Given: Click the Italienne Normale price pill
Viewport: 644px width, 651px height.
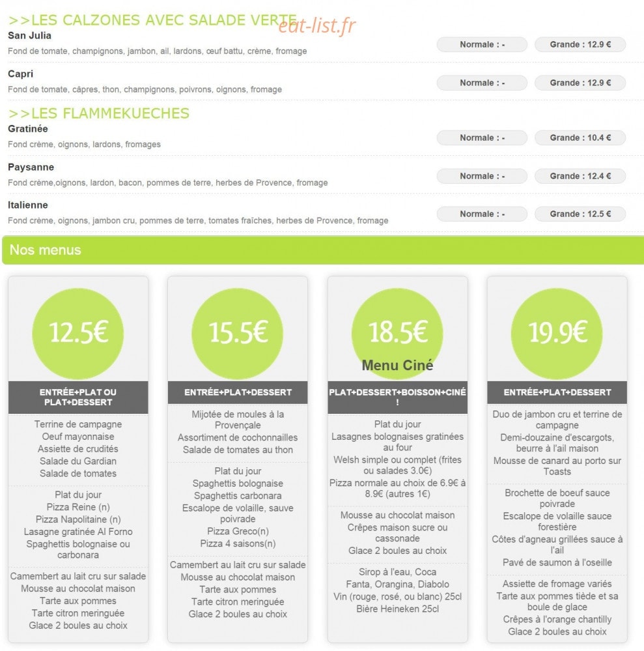Looking at the screenshot, I should click(482, 214).
